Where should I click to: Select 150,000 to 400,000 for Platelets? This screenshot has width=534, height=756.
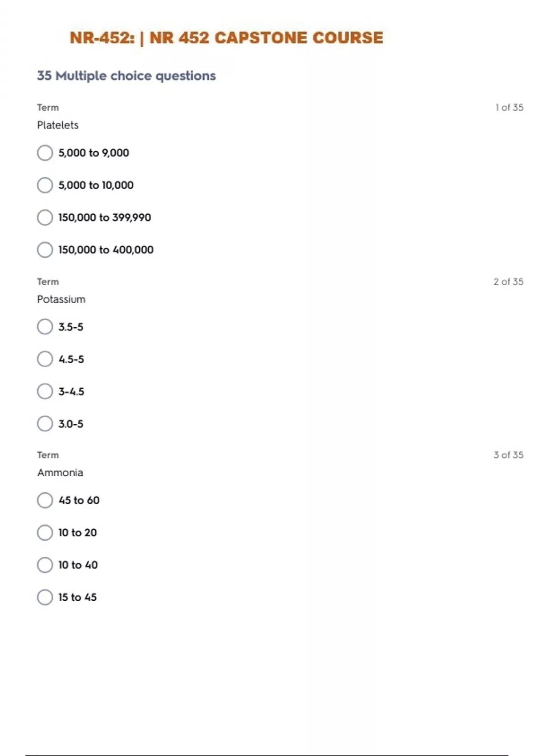[x=45, y=250]
